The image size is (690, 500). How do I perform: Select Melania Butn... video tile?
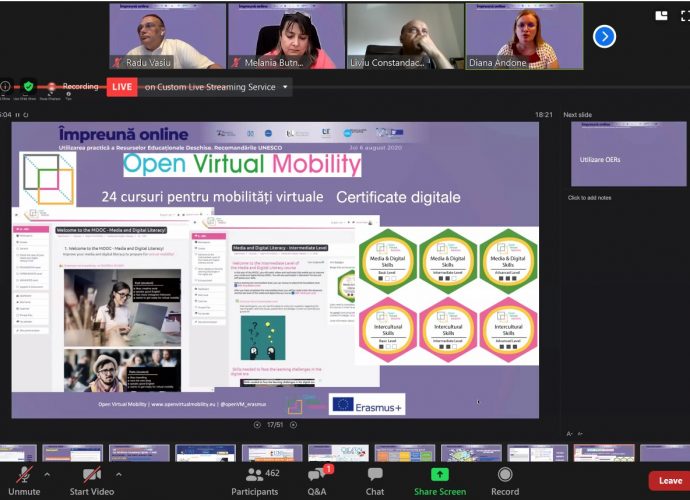[286, 36]
